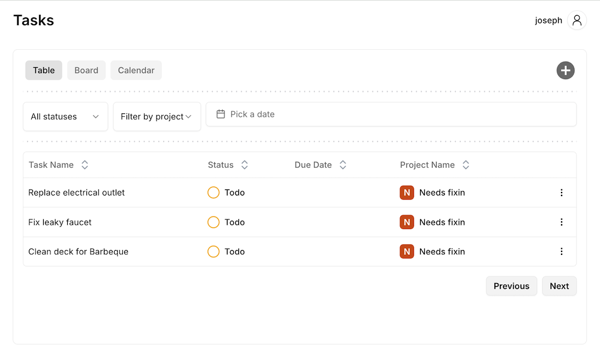Click the Next page button
The height and width of the screenshot is (364, 600).
click(559, 286)
